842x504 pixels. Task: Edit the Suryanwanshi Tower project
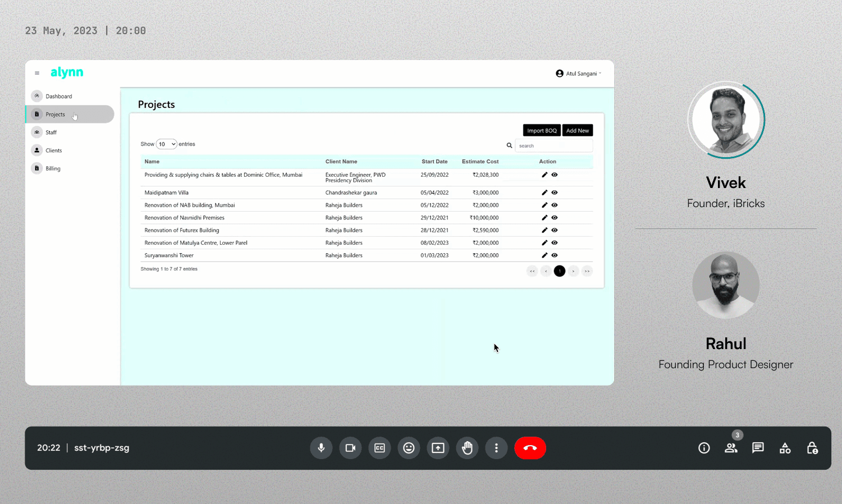click(544, 255)
